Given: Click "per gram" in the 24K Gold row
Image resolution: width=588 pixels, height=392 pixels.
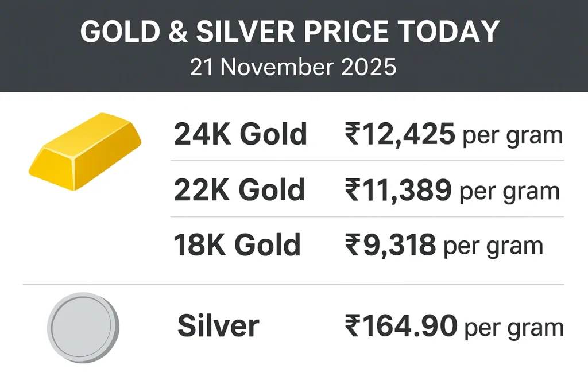Looking at the screenshot, I should pos(512,136).
